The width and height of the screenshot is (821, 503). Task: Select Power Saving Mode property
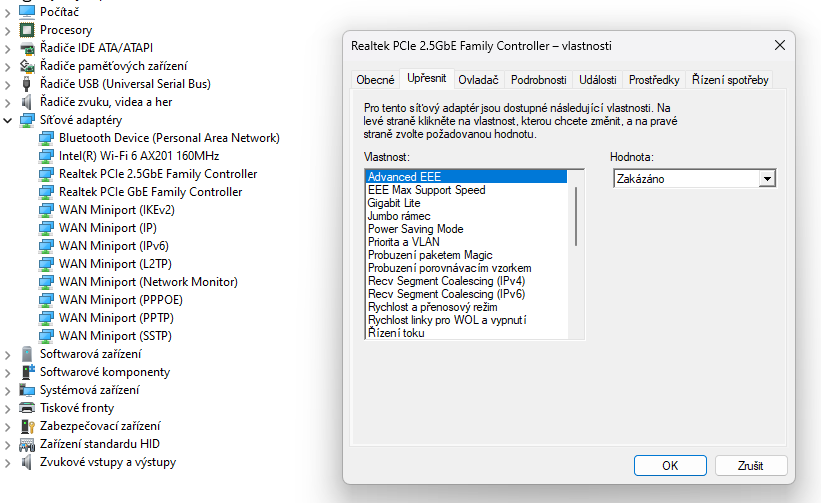415,229
